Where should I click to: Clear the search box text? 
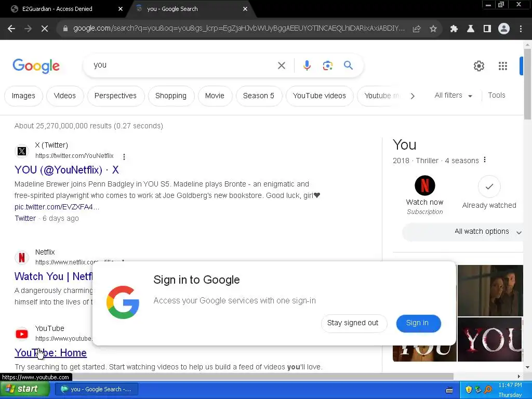(282, 65)
